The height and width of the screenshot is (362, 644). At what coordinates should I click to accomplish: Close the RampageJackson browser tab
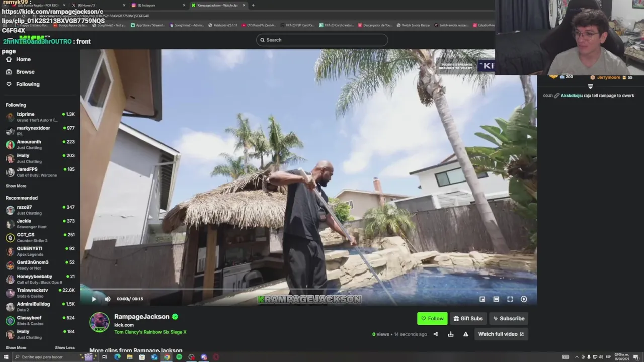[244, 5]
